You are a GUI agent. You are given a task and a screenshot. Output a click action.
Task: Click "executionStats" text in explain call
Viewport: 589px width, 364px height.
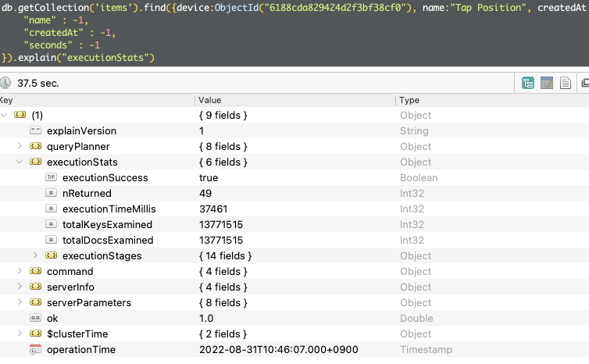click(105, 58)
